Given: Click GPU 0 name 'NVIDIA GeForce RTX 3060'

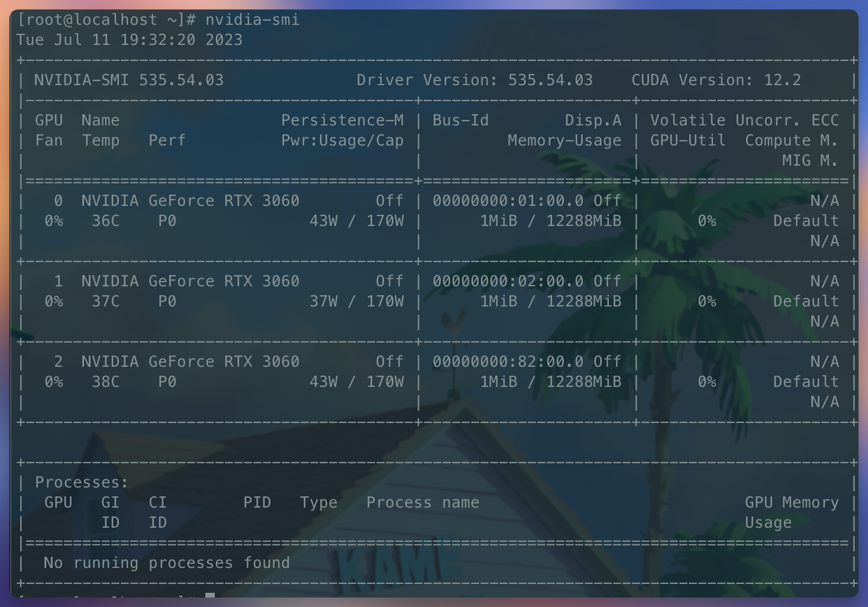Looking at the screenshot, I should 191,201.
